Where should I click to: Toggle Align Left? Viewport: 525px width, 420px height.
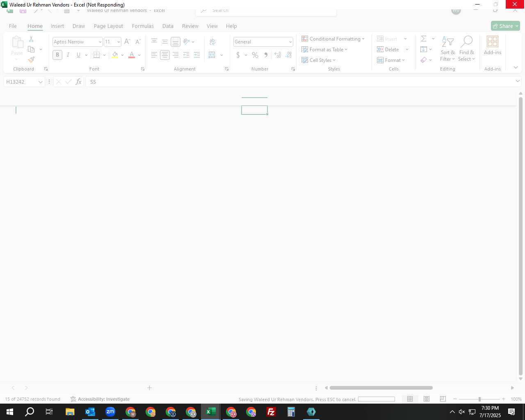pyautogui.click(x=154, y=55)
